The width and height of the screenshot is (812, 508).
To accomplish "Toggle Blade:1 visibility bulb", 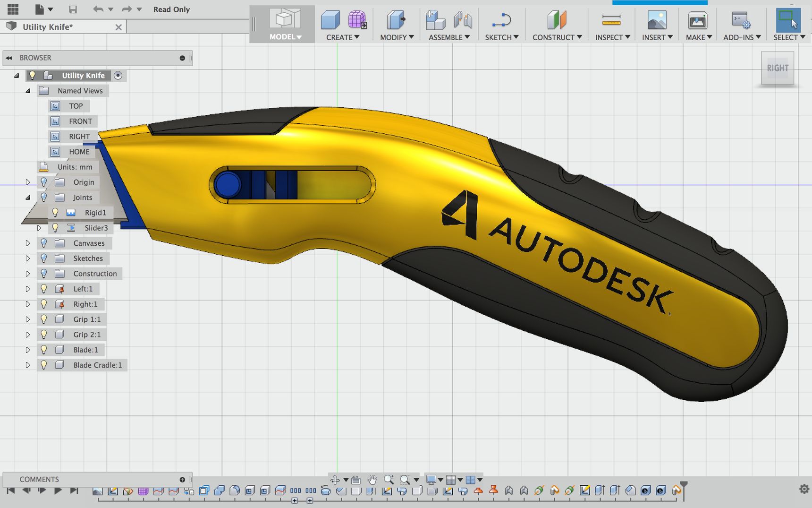I will point(44,350).
